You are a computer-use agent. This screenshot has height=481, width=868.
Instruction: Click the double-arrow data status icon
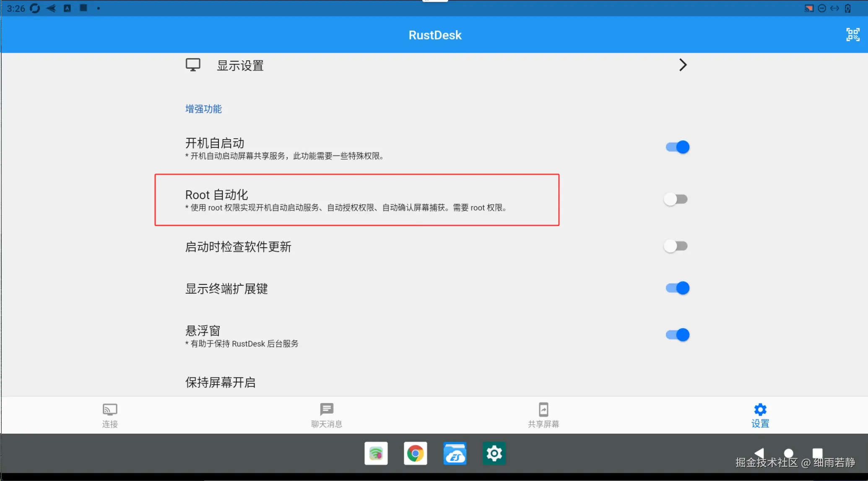834,8
